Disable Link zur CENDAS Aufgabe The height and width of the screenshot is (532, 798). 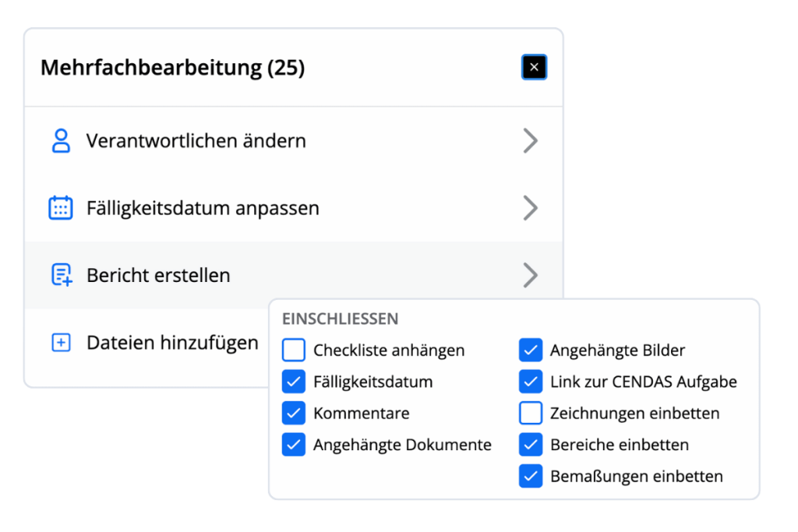(531, 382)
